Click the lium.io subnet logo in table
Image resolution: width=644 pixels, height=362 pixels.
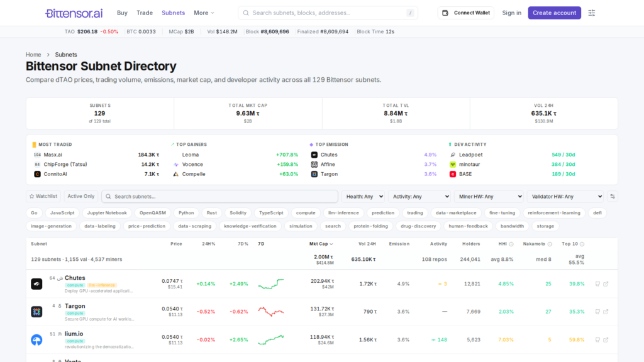36,339
